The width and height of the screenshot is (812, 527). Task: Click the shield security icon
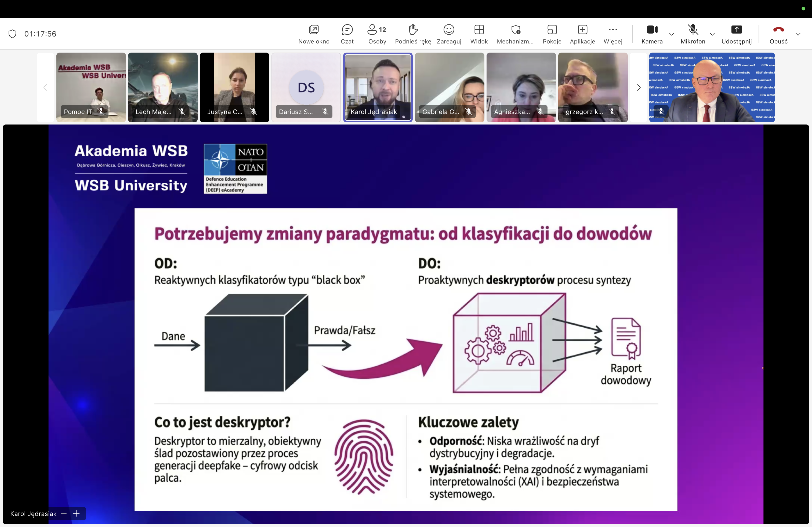12,34
